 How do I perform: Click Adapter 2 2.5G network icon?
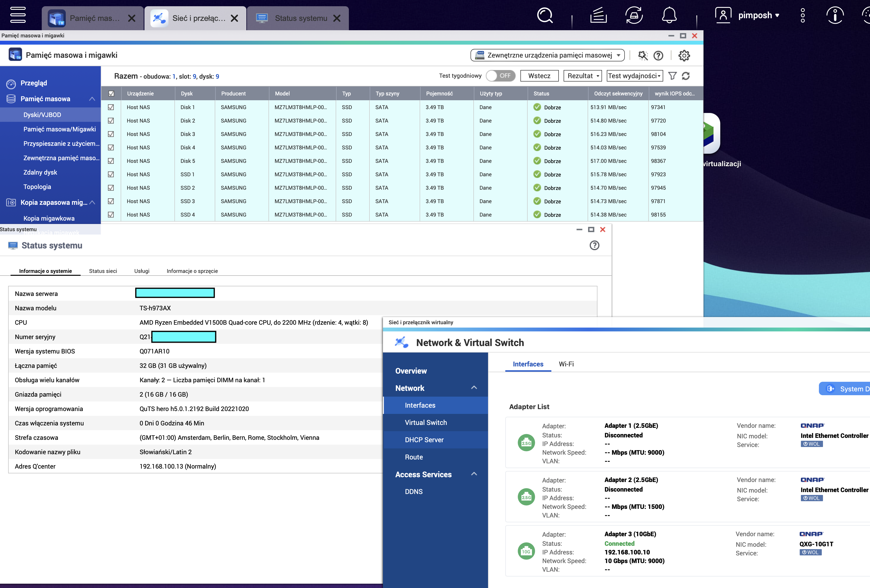click(526, 497)
